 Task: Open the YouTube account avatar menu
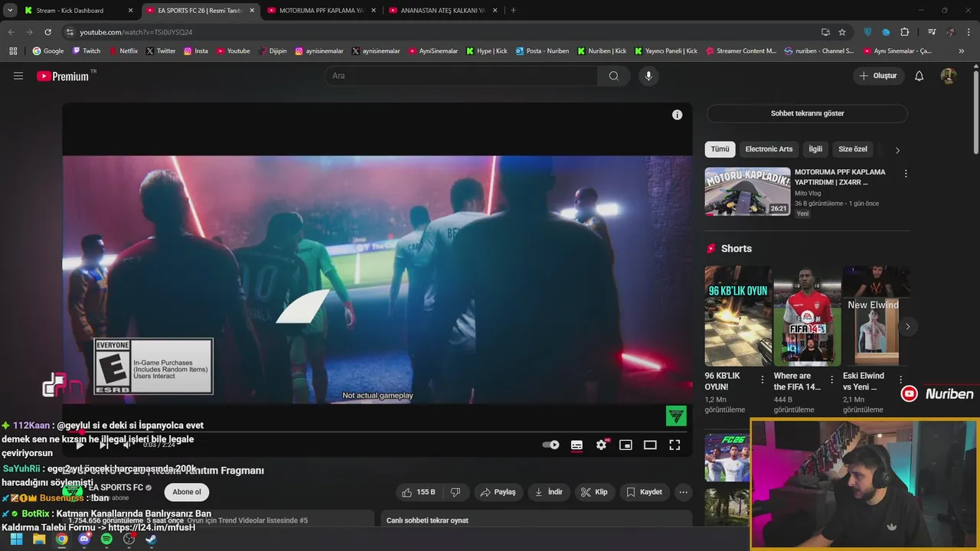click(x=949, y=76)
